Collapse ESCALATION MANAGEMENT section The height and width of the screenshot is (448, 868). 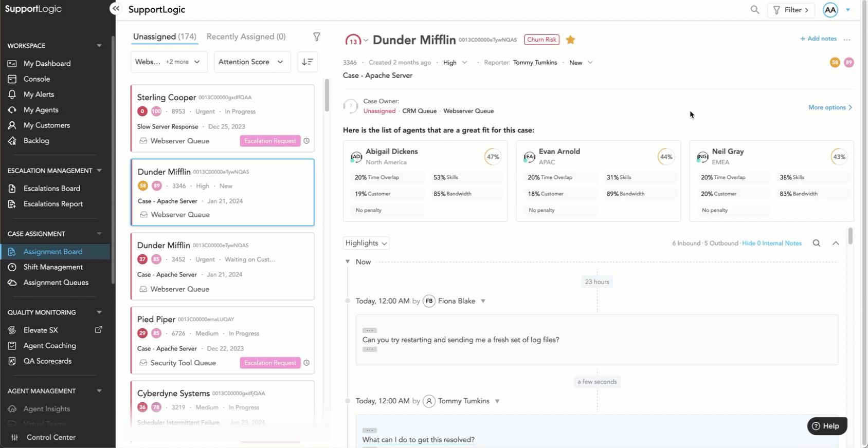[x=99, y=171]
